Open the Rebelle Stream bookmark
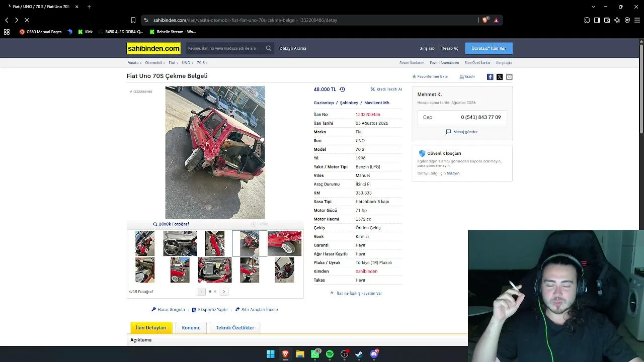 pos(173,32)
